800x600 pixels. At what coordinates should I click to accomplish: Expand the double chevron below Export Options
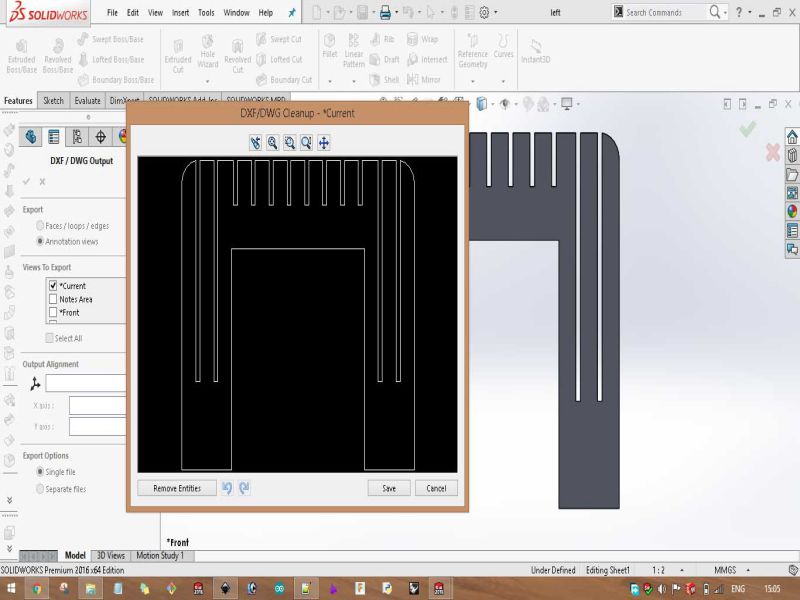(x=9, y=501)
